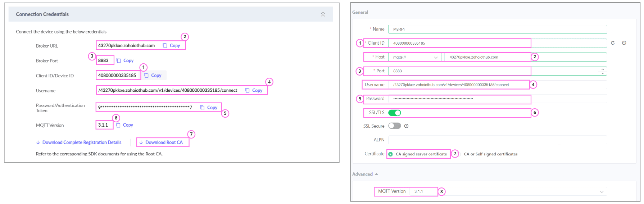Click the Broker URL text 43270pkkxe.zohoiothub.com
Viewport: 644px width, 204px height.
pyautogui.click(x=126, y=45)
